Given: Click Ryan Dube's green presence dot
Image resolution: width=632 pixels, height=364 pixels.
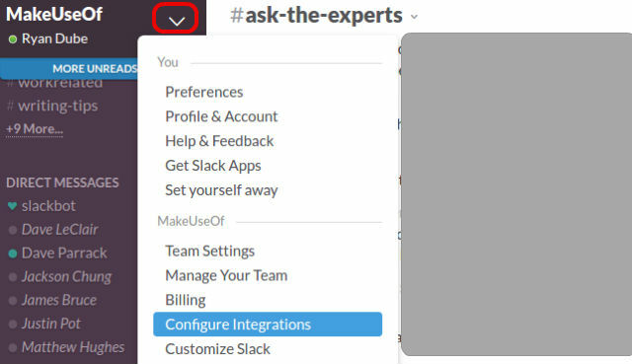Looking at the screenshot, I should tap(13, 39).
